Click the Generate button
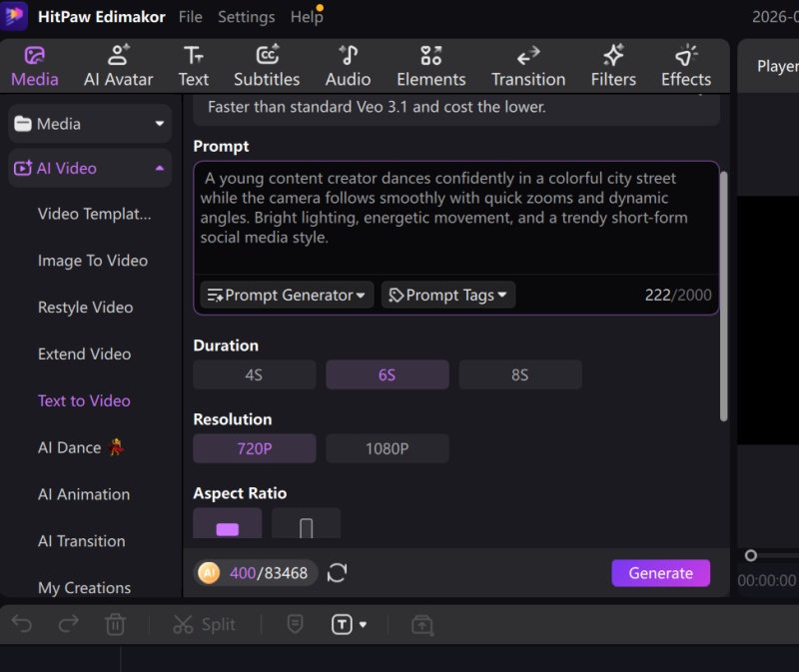Image resolution: width=799 pixels, height=672 pixels. [660, 573]
